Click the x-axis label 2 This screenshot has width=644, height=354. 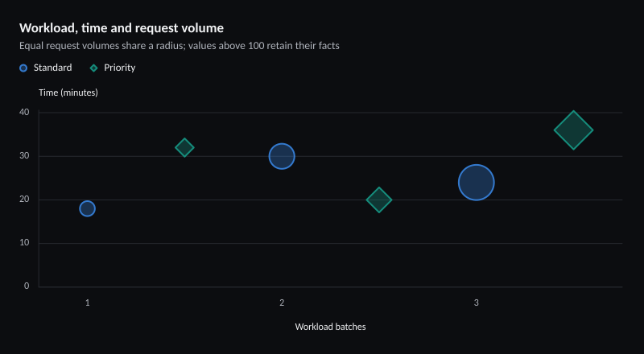tap(282, 303)
